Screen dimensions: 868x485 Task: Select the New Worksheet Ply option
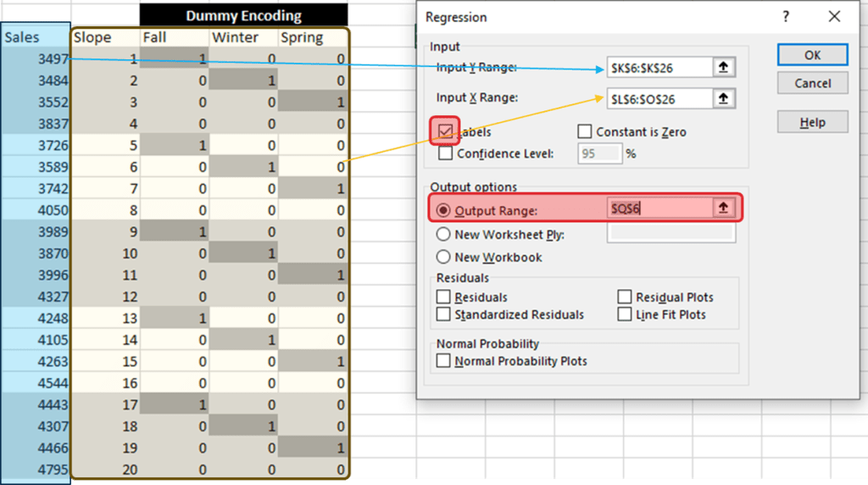coord(442,234)
